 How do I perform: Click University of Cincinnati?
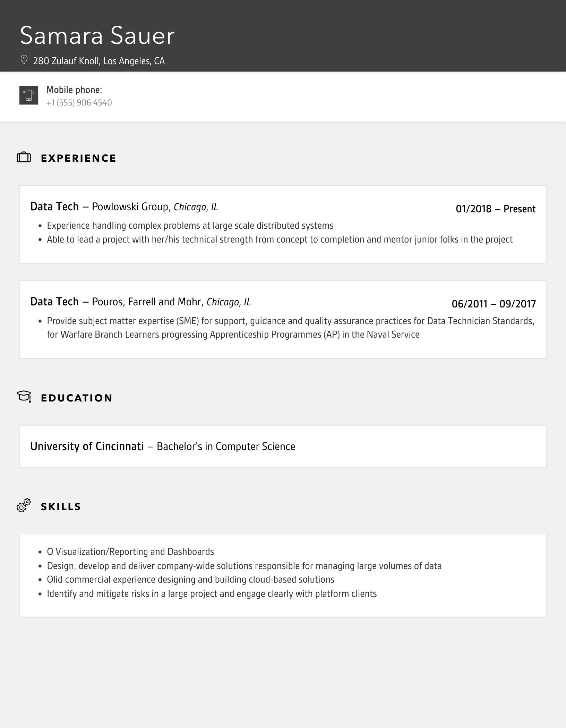87,446
